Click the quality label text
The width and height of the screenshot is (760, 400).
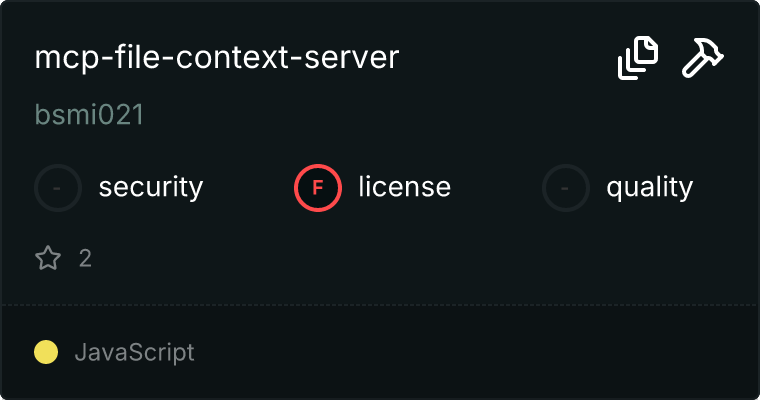pos(649,187)
